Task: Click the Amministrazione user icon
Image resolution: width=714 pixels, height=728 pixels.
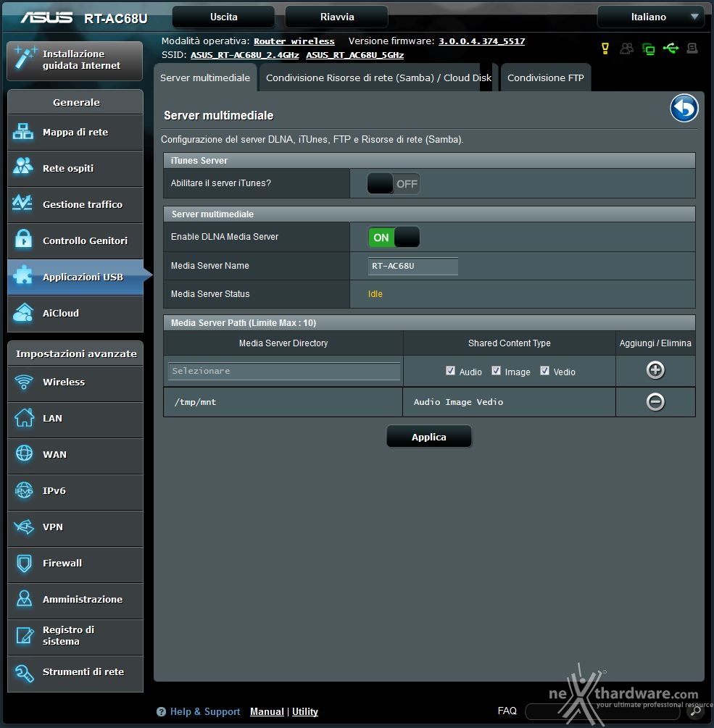Action: coord(24,598)
